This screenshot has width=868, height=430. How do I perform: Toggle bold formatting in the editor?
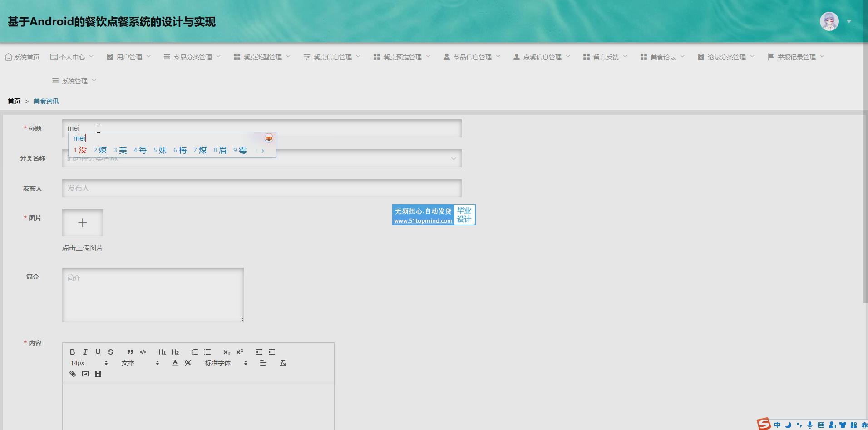click(x=72, y=352)
